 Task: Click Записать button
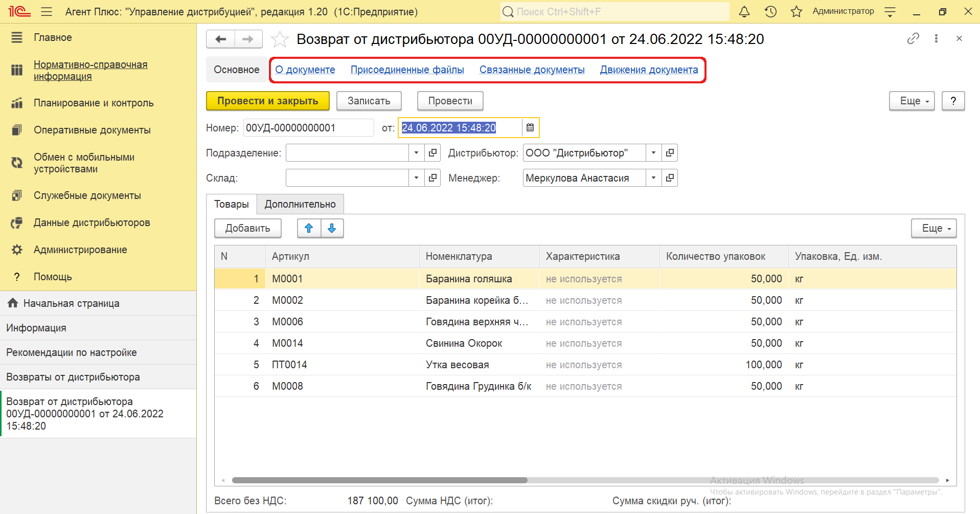tap(369, 101)
